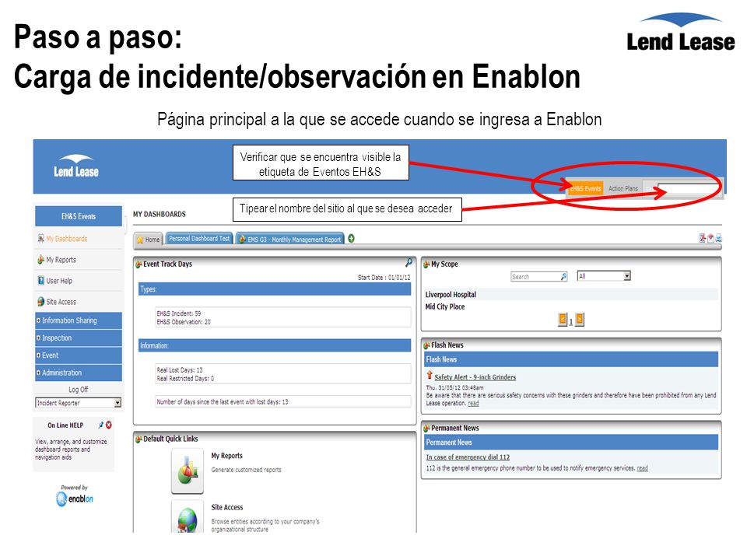Click the EH&S Events sidebar header

pyautogui.click(x=79, y=216)
